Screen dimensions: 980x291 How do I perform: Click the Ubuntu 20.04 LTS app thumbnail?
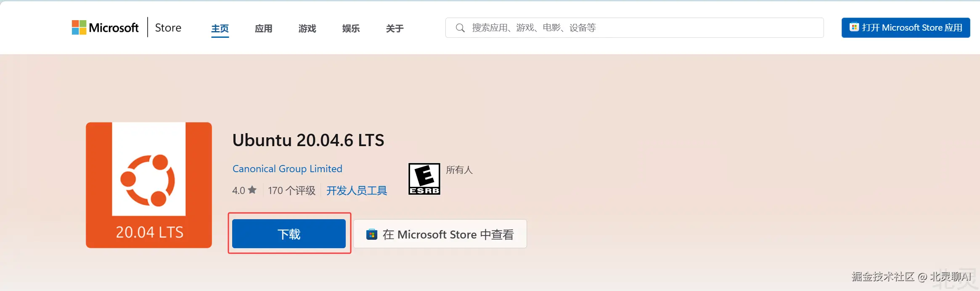[x=149, y=185]
